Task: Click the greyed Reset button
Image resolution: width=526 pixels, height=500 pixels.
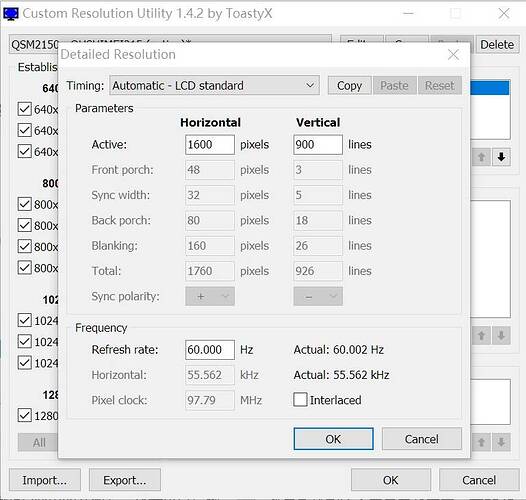Action: pos(440,86)
